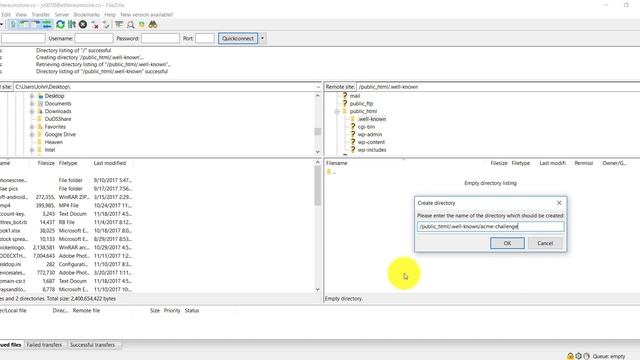
Task: Open the local site path dropdown
Action: [x=318, y=87]
